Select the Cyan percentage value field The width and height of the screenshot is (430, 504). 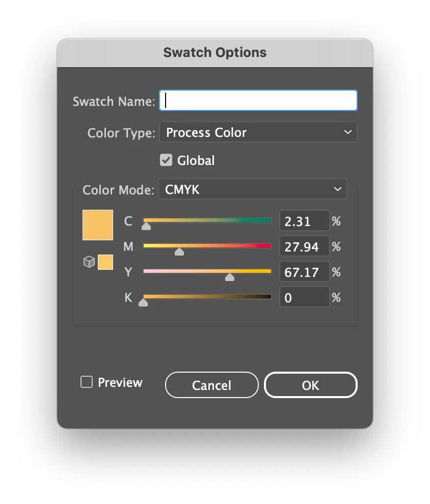(304, 221)
